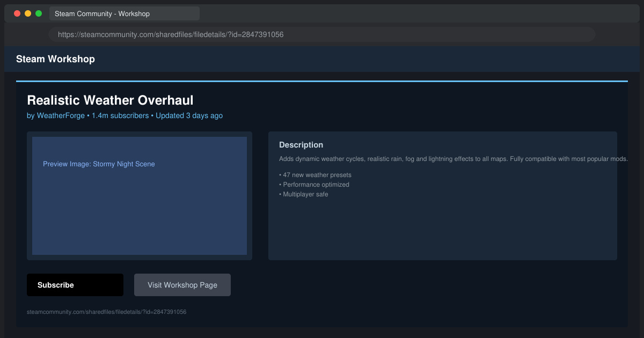Click the author line by WeatherForge

coord(125,115)
